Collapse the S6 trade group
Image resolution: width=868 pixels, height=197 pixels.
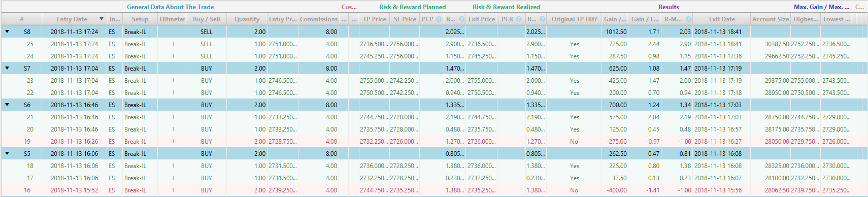(7, 105)
